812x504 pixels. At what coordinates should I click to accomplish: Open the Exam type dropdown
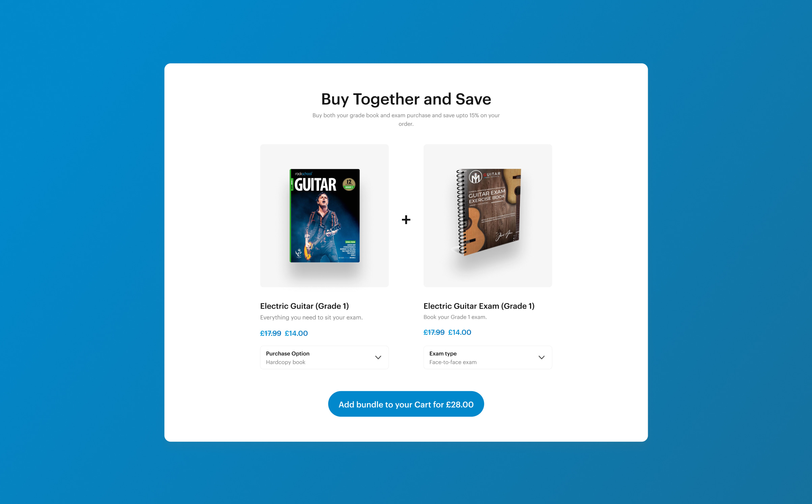(x=488, y=357)
